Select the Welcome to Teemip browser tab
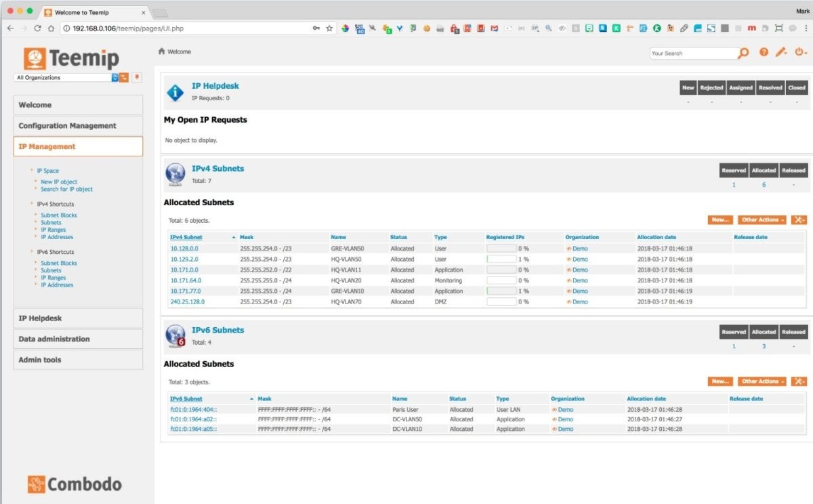This screenshot has width=813, height=504. pyautogui.click(x=93, y=12)
